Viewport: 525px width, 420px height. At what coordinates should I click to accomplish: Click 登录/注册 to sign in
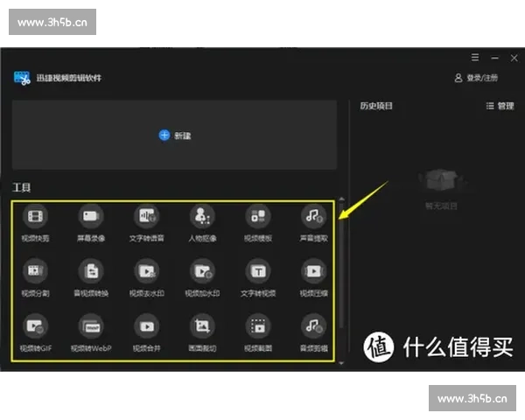tap(476, 78)
